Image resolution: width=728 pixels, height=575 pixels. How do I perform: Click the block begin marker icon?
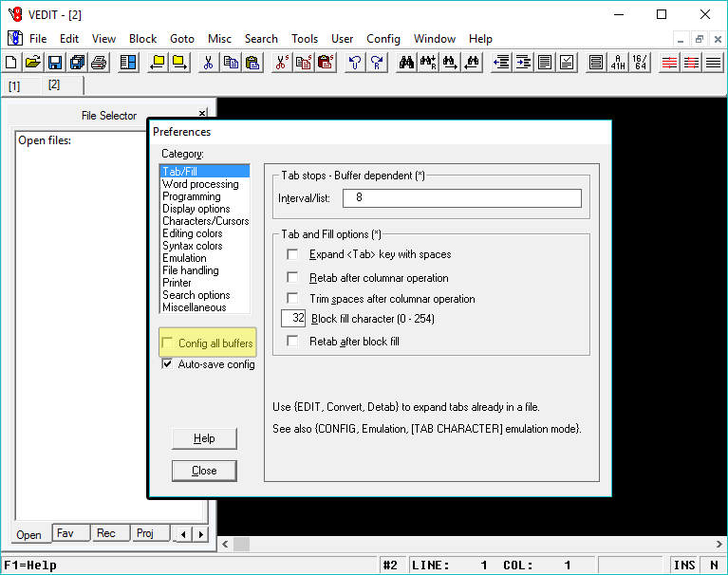tap(157, 63)
